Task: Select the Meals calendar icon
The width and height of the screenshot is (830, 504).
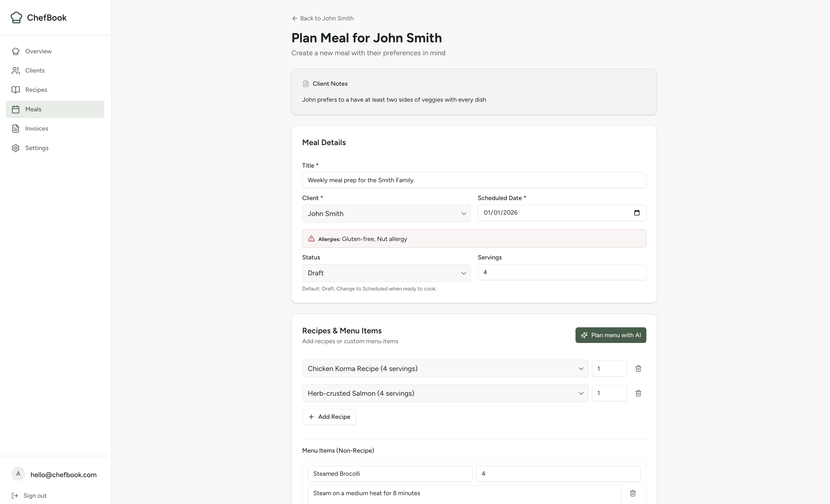Action: pos(16,109)
